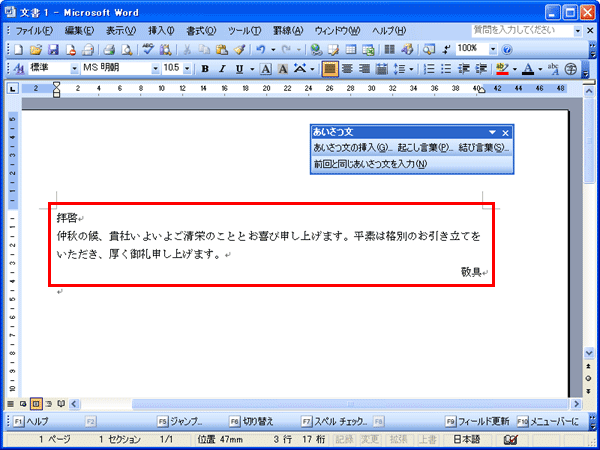Screen dimensions: 600x450
Task: Open the ツール(T) menu
Action: (x=244, y=31)
